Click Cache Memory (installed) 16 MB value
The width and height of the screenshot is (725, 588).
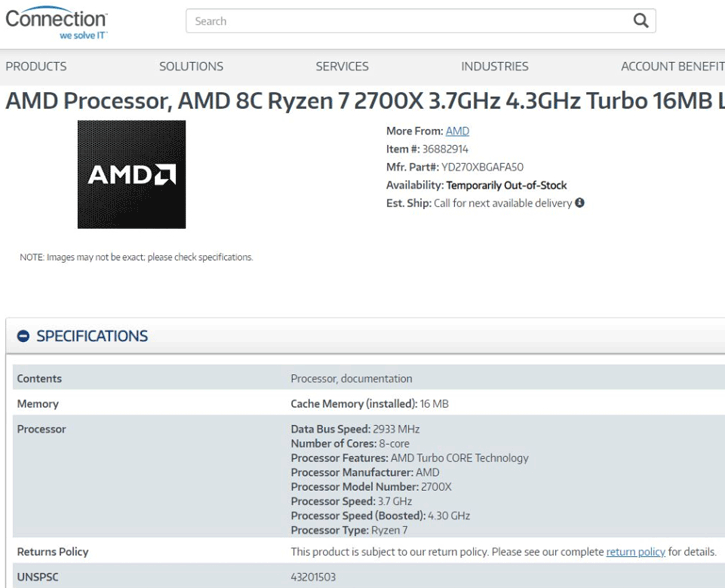pyautogui.click(x=369, y=404)
